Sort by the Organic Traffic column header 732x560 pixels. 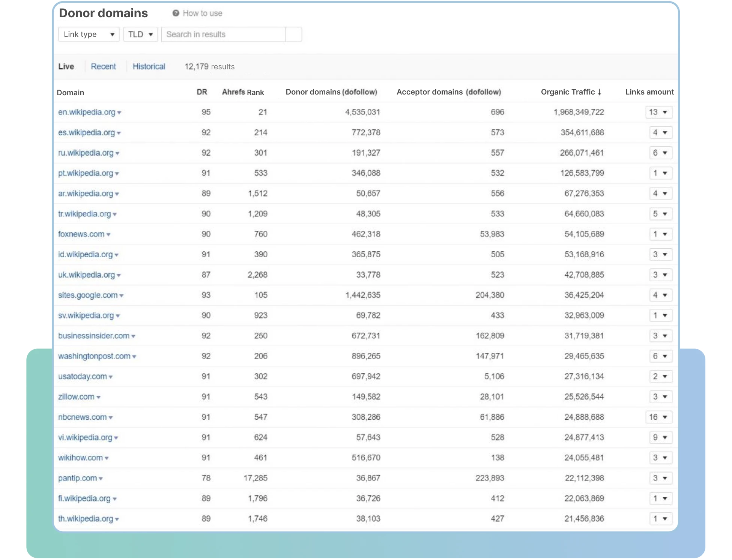571,92
